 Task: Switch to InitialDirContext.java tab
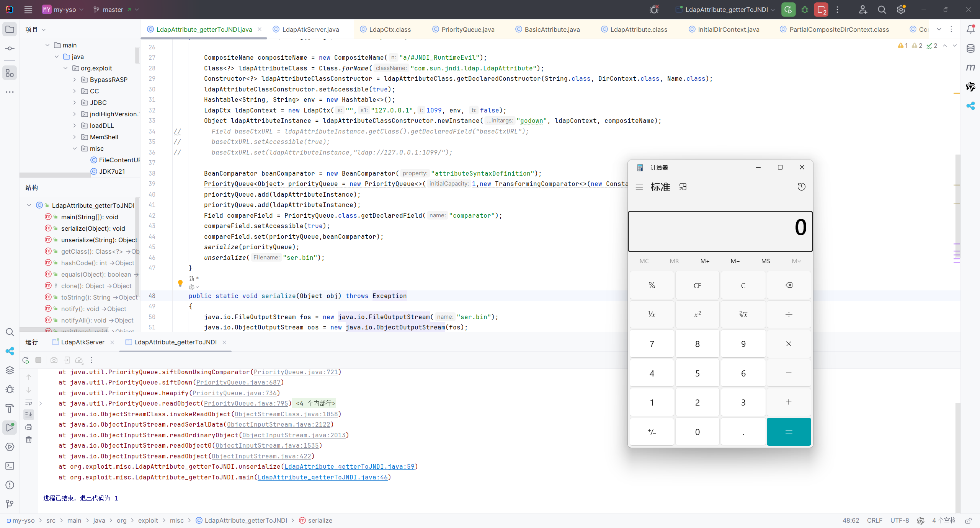(x=724, y=29)
